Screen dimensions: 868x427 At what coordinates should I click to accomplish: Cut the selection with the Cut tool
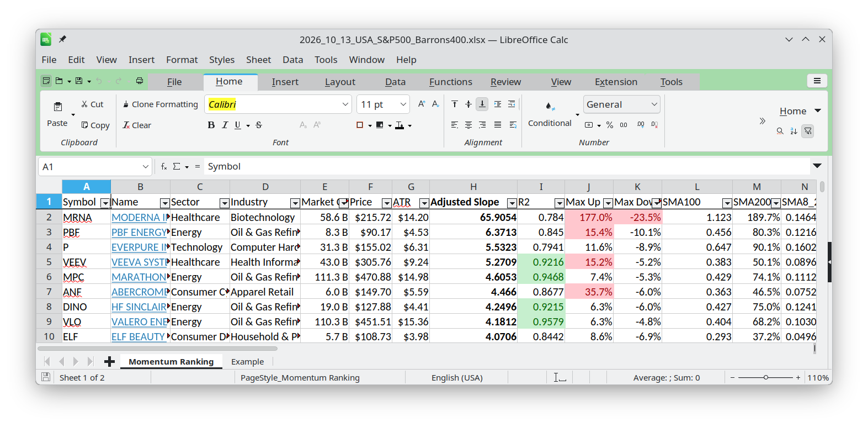click(x=92, y=104)
